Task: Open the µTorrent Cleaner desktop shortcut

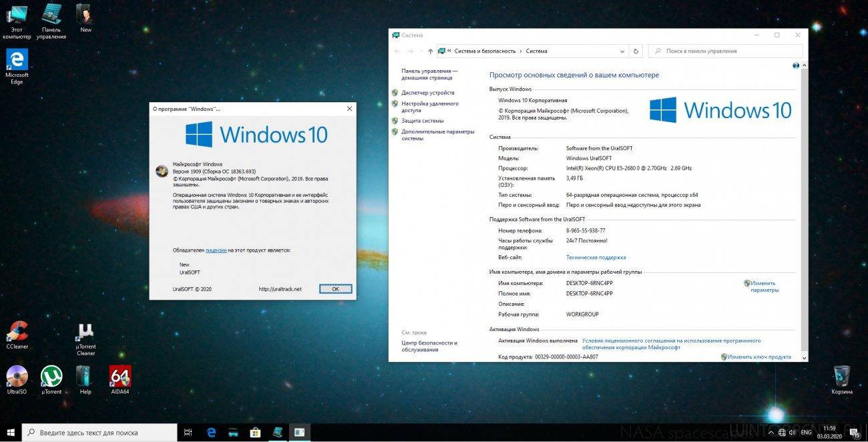Action: coord(85,339)
